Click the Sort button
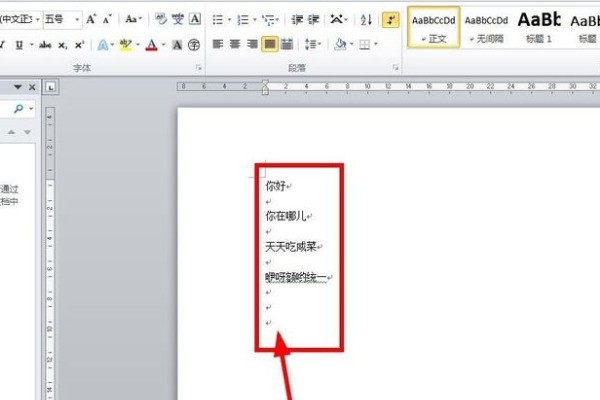600x400 pixels. 366,20
